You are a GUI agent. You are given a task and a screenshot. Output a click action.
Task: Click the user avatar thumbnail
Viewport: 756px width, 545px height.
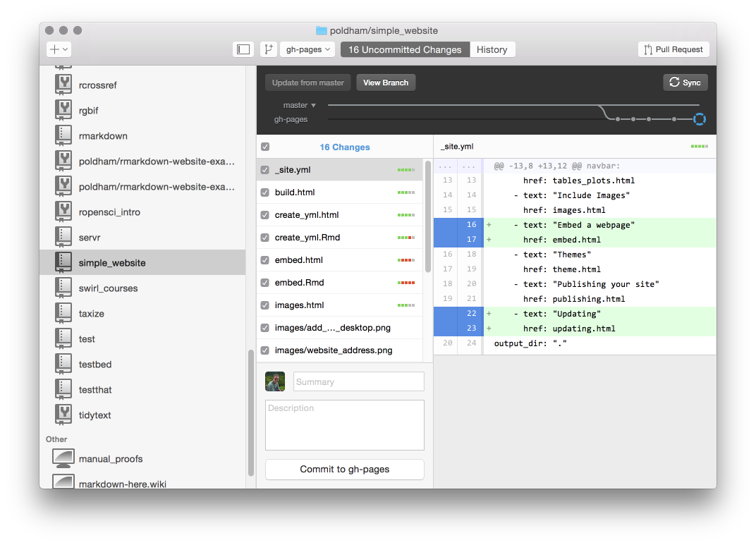click(275, 381)
